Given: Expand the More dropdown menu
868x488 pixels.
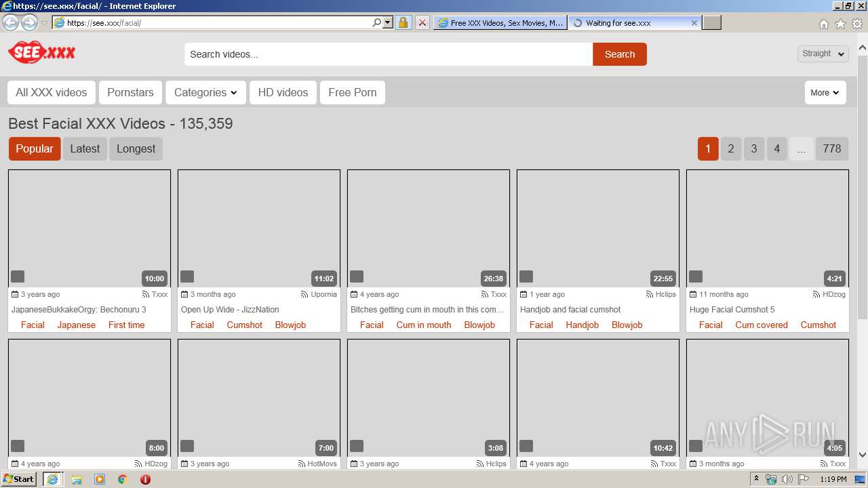Looking at the screenshot, I should (825, 93).
